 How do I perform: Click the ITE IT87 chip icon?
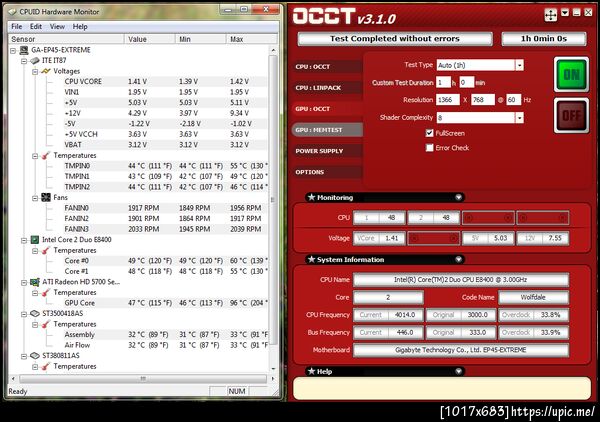(x=35, y=60)
